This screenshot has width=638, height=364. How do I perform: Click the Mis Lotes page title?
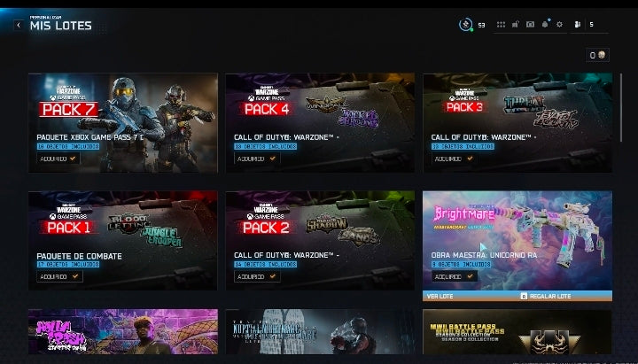point(60,26)
